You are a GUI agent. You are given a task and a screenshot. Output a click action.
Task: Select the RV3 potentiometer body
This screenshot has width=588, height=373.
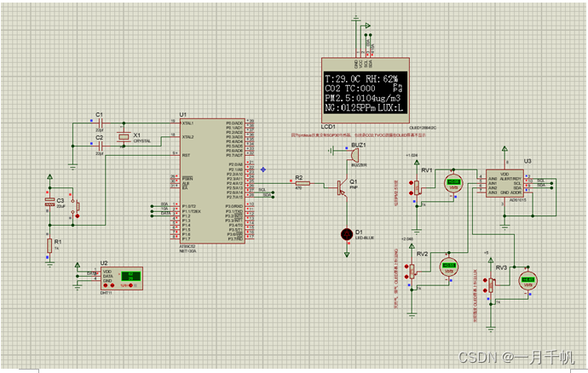coord(491,285)
